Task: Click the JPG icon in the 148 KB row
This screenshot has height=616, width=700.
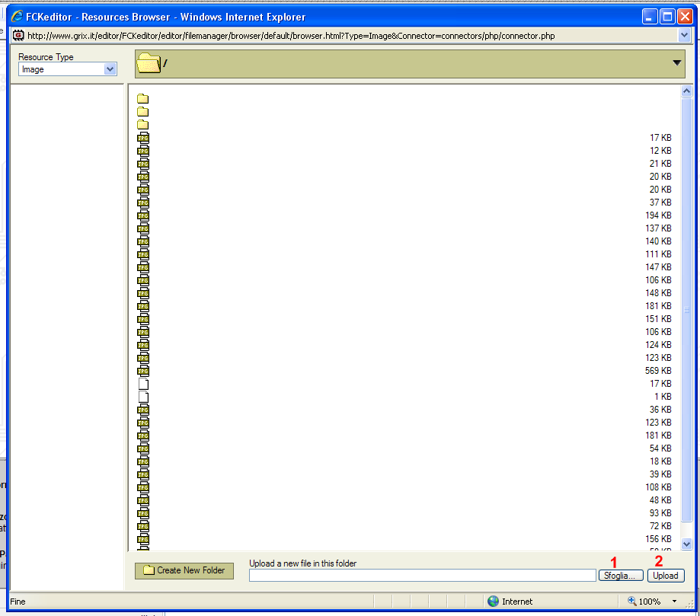Action: (x=143, y=293)
